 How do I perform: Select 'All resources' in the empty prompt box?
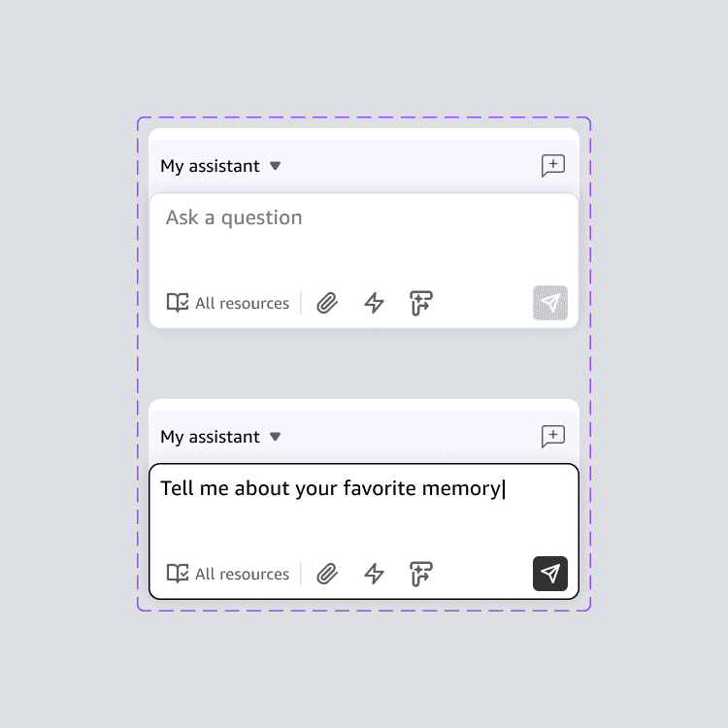[x=242, y=303]
